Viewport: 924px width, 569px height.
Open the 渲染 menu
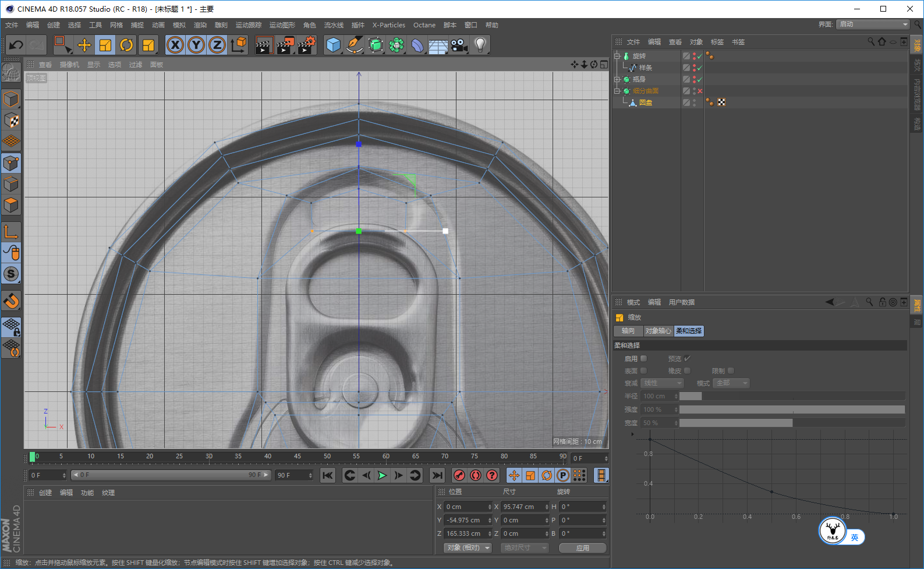click(x=200, y=25)
